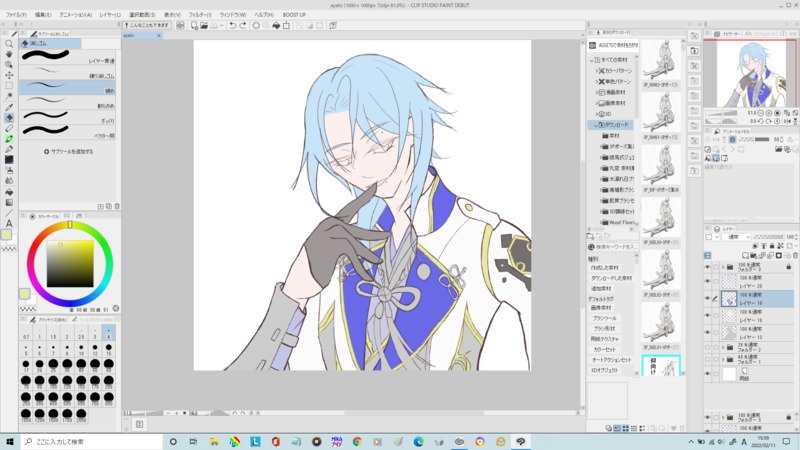Click the Delete layer trash icon
Screen dimensions: 800x450
(795, 256)
